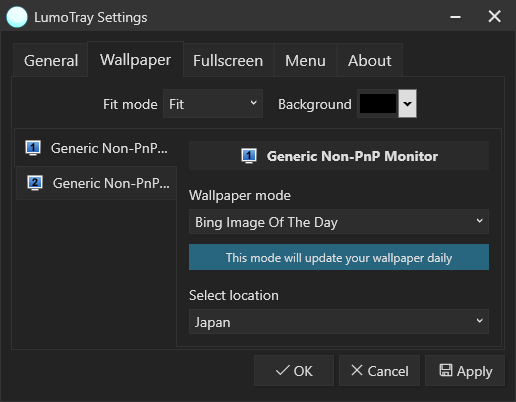Expand the Wallpaper mode dropdown

339,222
